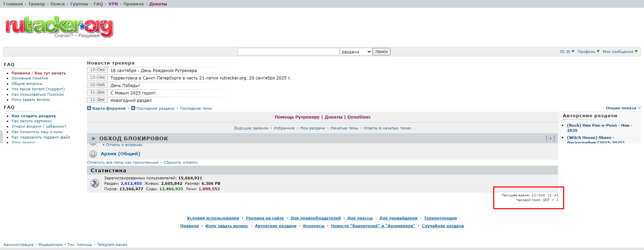The height and width of the screenshot is (250, 644).
Task: Click the round icon beside Архив (Общий)
Action: [x=93, y=154]
